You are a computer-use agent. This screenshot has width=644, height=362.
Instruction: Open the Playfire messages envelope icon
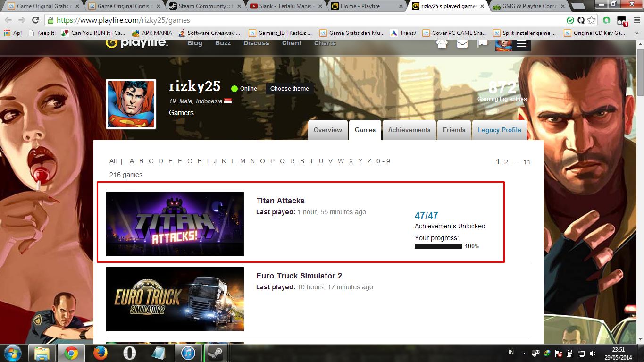[462, 43]
